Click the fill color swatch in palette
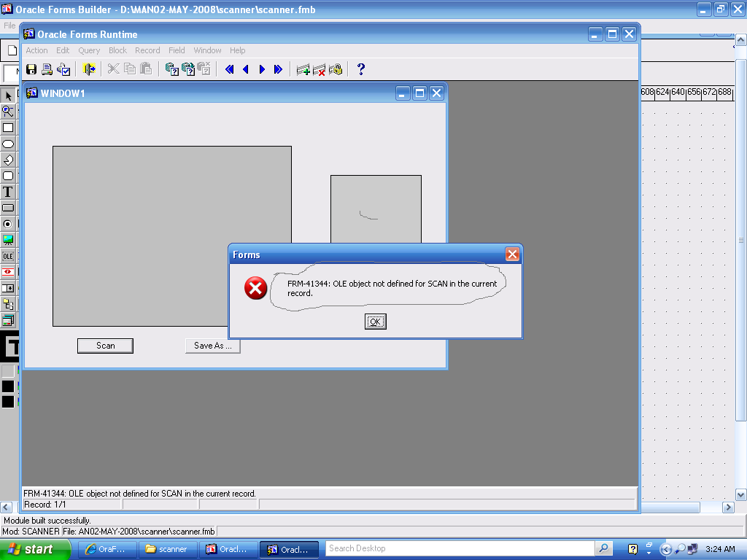 [x=8, y=371]
